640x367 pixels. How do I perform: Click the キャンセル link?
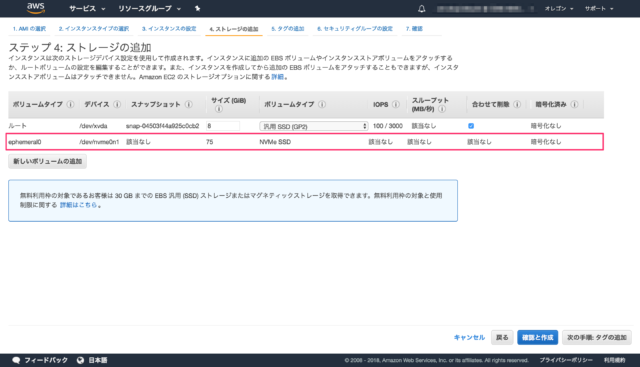pyautogui.click(x=469, y=337)
